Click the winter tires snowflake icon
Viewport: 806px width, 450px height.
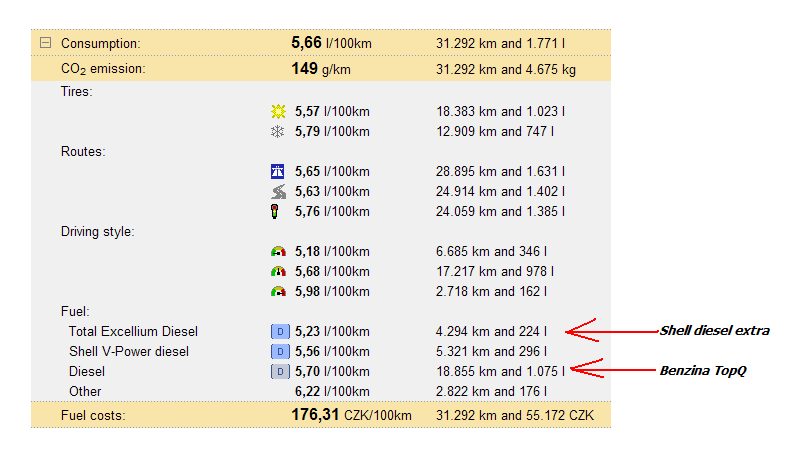click(278, 132)
